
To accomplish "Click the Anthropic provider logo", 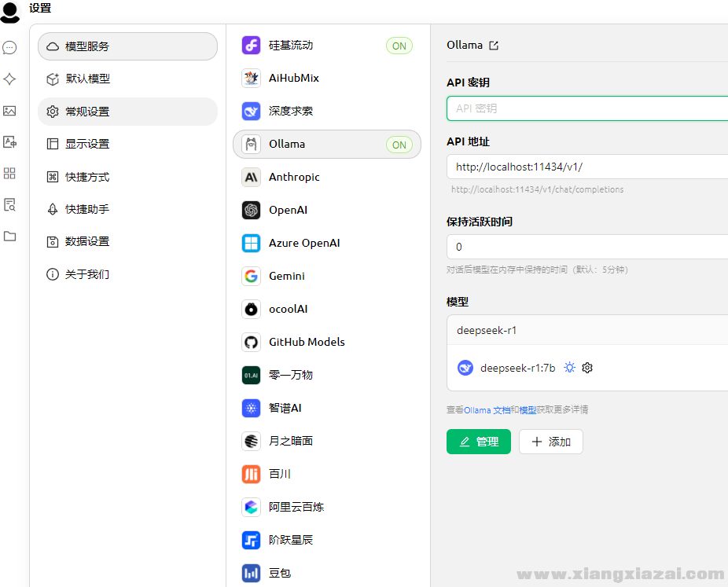I will [251, 178].
